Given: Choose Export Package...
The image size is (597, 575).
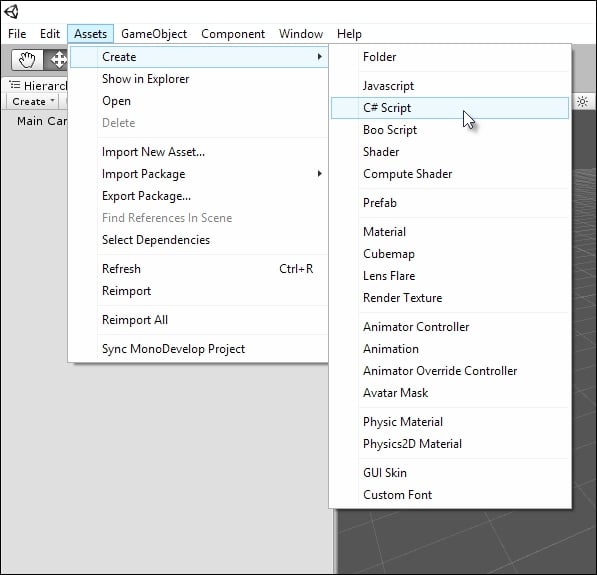Looking at the screenshot, I should click(x=199, y=196).
